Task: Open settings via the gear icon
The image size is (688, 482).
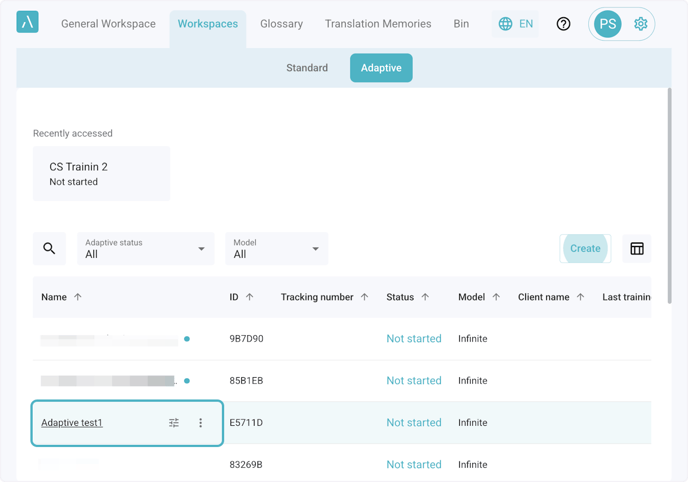Action: coord(640,24)
